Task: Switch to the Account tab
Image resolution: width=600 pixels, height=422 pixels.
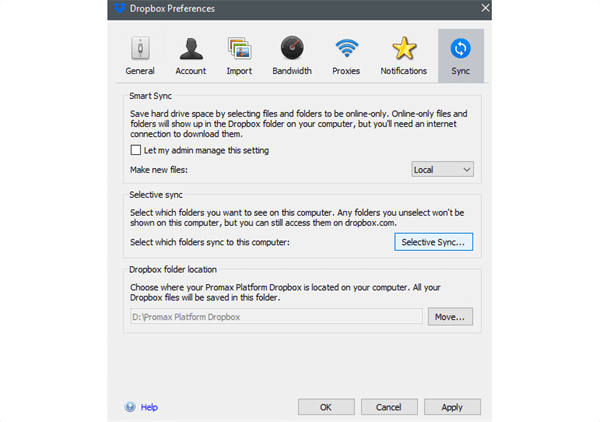Action: click(191, 55)
